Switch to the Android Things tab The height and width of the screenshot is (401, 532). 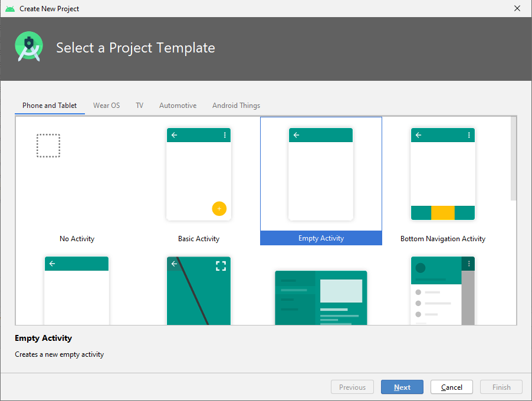click(236, 106)
